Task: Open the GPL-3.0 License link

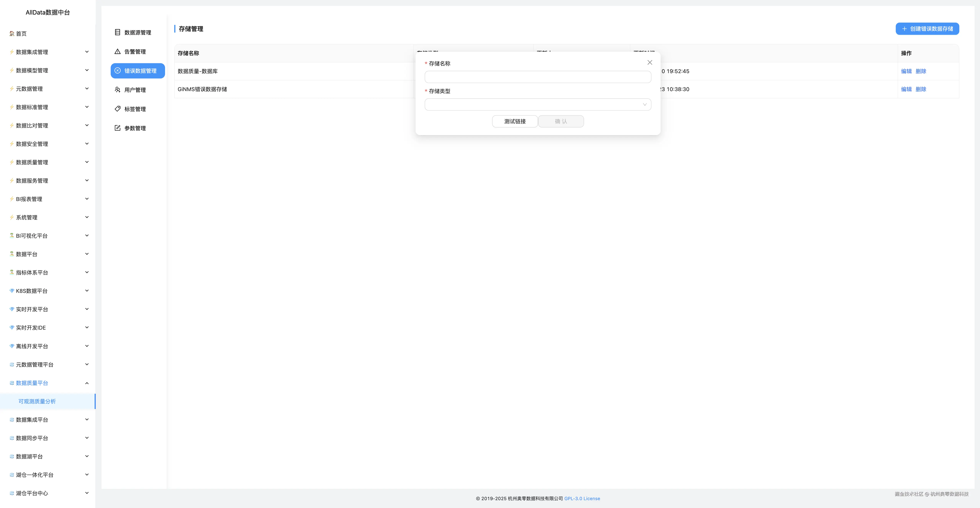Action: tap(582, 498)
